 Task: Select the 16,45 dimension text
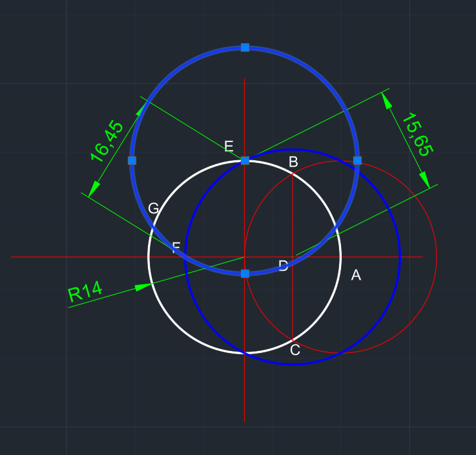tap(107, 141)
